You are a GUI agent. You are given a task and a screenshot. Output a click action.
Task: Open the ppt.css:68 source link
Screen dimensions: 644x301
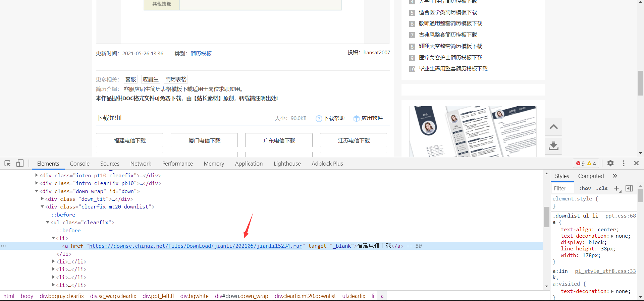pos(621,216)
